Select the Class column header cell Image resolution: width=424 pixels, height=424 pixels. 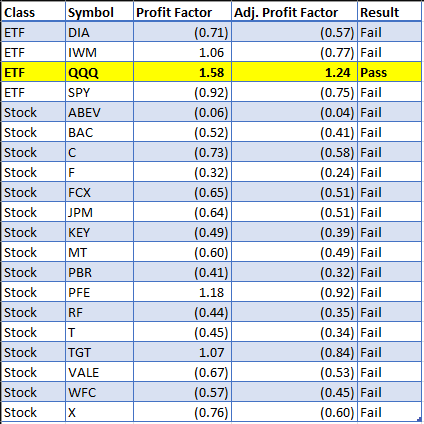coord(33,12)
